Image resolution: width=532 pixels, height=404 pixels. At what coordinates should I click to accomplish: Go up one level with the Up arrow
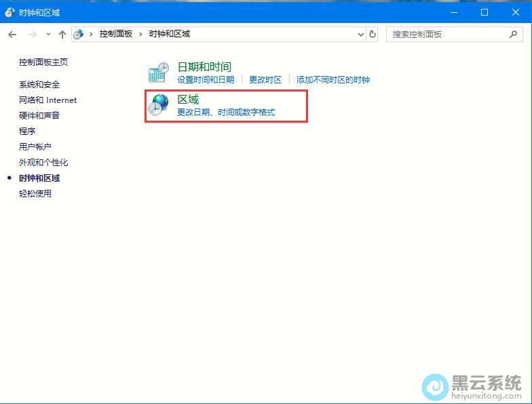62,34
